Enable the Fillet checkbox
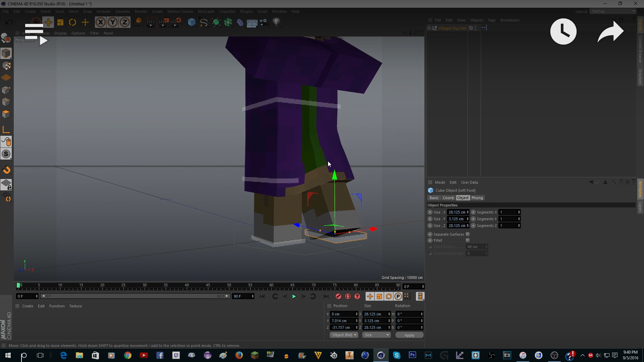Viewport: 644px width, 362px height. [x=468, y=240]
